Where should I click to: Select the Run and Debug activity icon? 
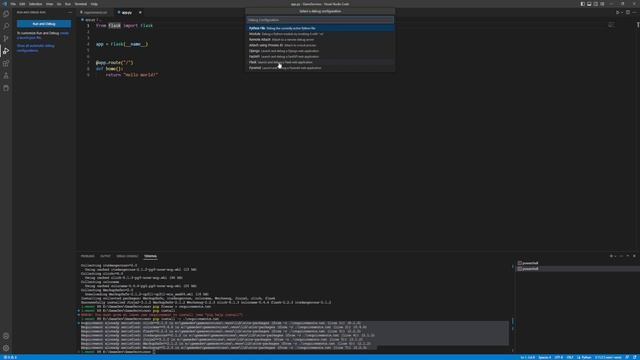point(6,51)
